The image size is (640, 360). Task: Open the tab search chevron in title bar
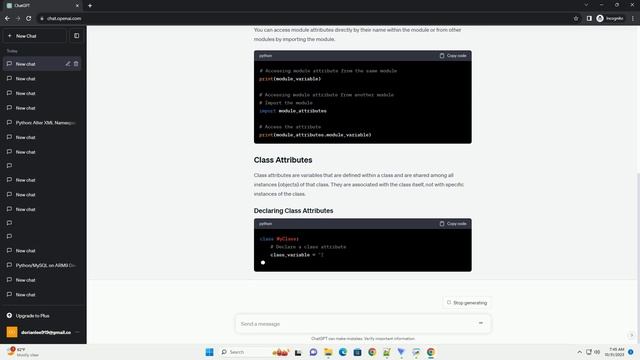[586, 5]
